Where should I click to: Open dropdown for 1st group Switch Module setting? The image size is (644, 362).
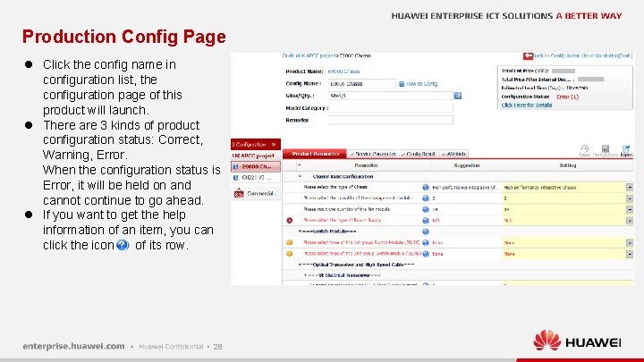pos(629,242)
